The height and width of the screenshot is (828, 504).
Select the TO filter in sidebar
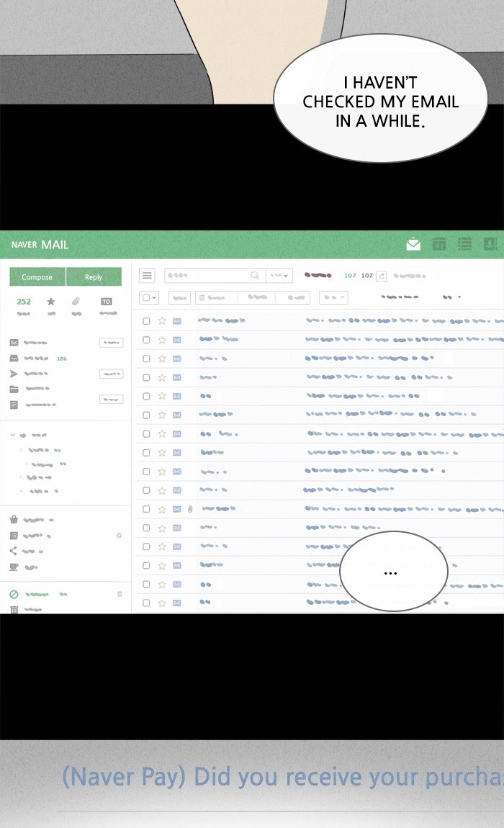tap(107, 302)
